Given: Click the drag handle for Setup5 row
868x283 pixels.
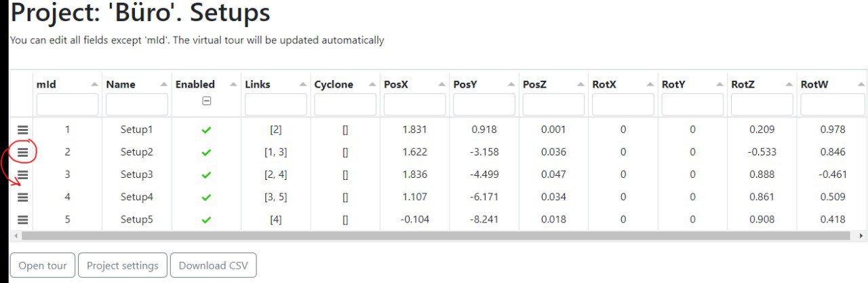Looking at the screenshot, I should coord(22,219).
